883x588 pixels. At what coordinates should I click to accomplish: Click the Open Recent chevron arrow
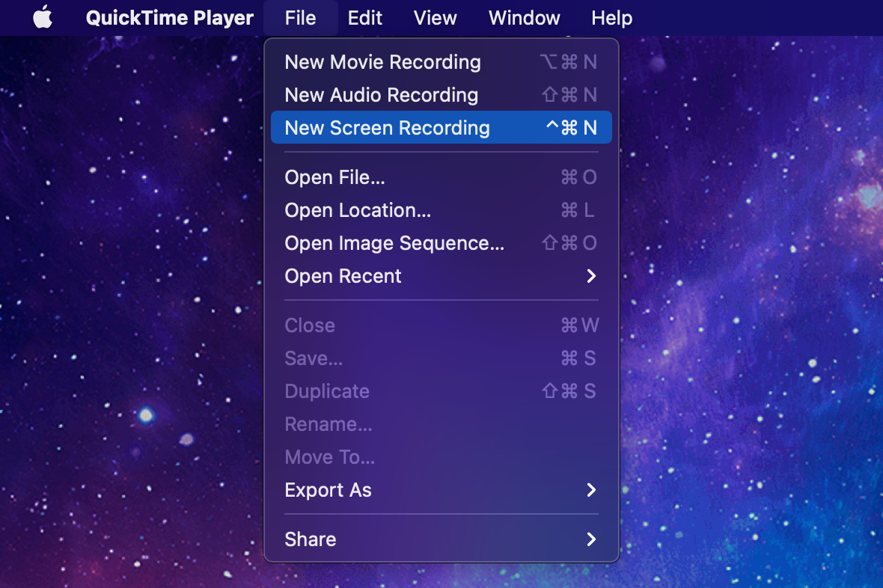coord(591,276)
